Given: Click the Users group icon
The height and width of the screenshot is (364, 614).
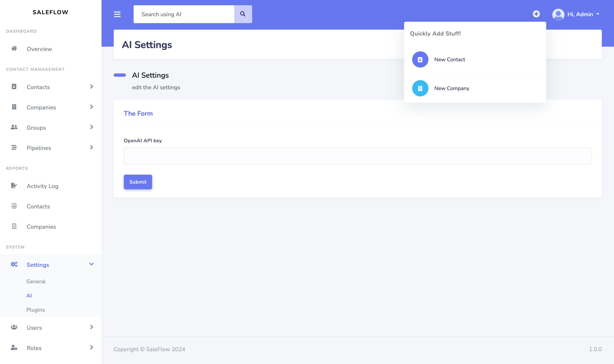Looking at the screenshot, I should pos(14,327).
